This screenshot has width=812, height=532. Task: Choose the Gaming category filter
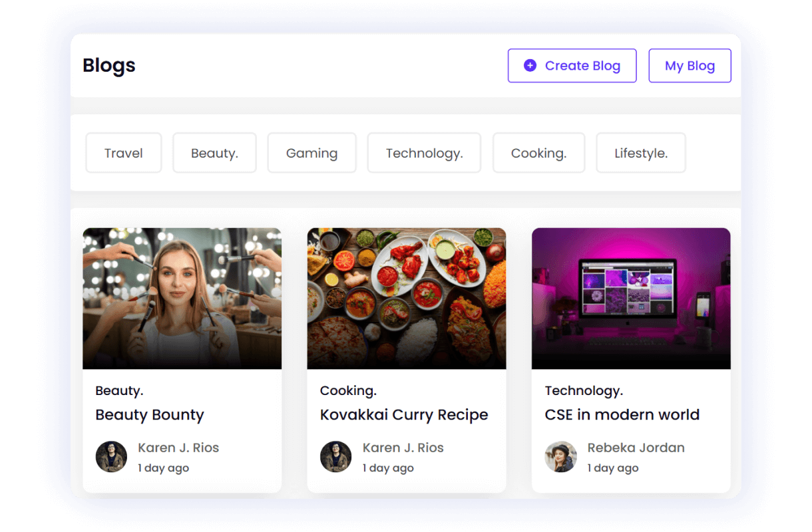coord(311,153)
